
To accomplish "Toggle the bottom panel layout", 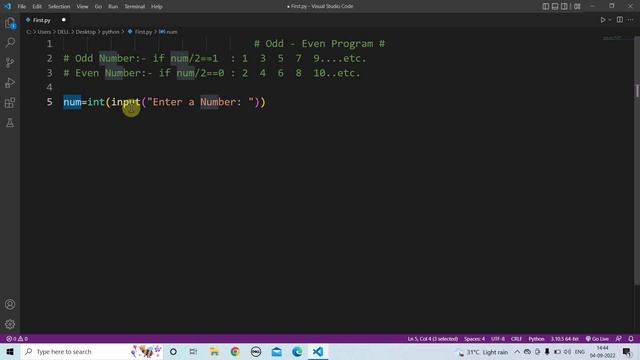I will click(555, 6).
